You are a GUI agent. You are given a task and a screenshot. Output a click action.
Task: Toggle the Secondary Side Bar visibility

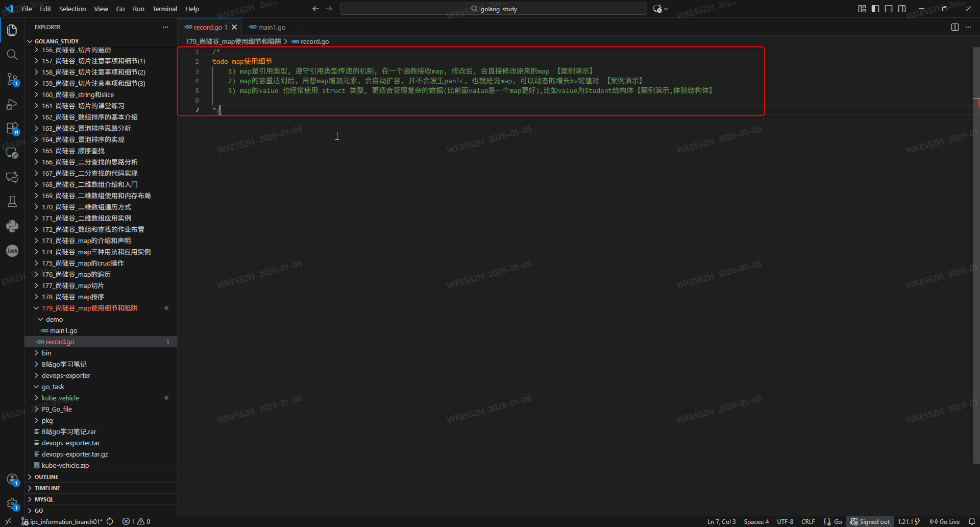902,9
